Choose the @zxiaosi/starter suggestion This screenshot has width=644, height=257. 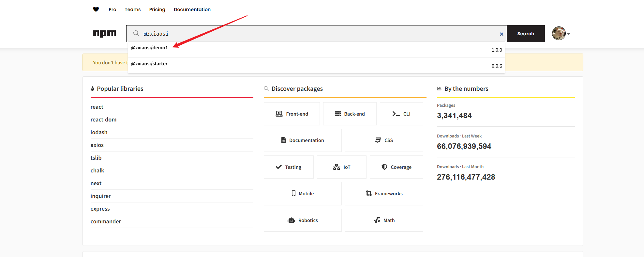click(149, 64)
